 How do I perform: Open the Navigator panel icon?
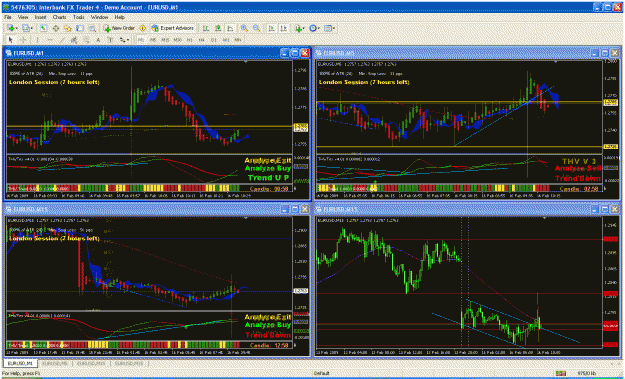point(68,28)
